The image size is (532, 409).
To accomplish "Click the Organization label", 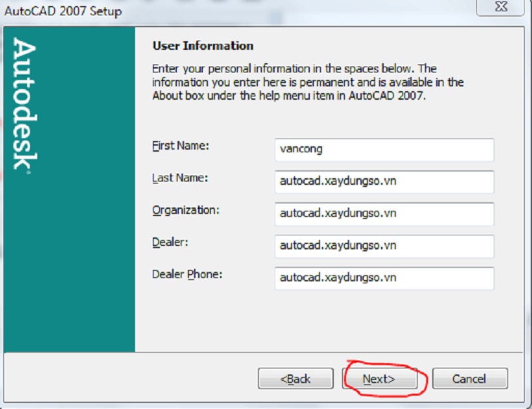I will point(186,210).
